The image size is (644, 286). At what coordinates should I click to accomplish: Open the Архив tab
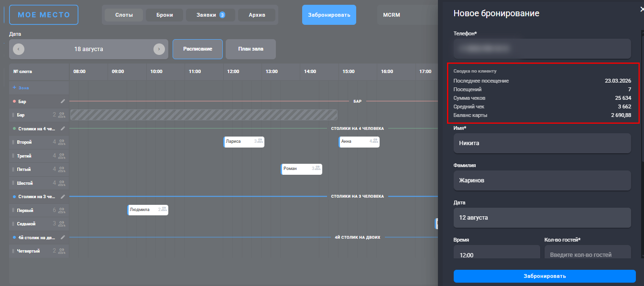pyautogui.click(x=257, y=15)
